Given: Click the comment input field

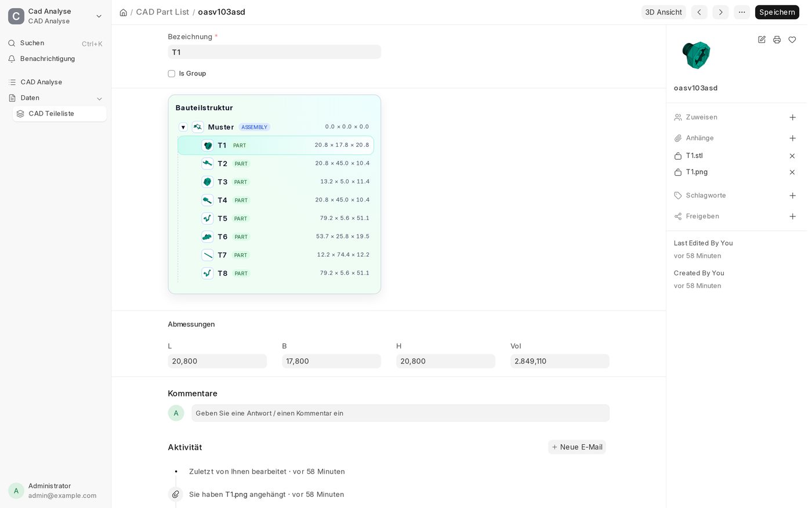Looking at the screenshot, I should [x=400, y=413].
